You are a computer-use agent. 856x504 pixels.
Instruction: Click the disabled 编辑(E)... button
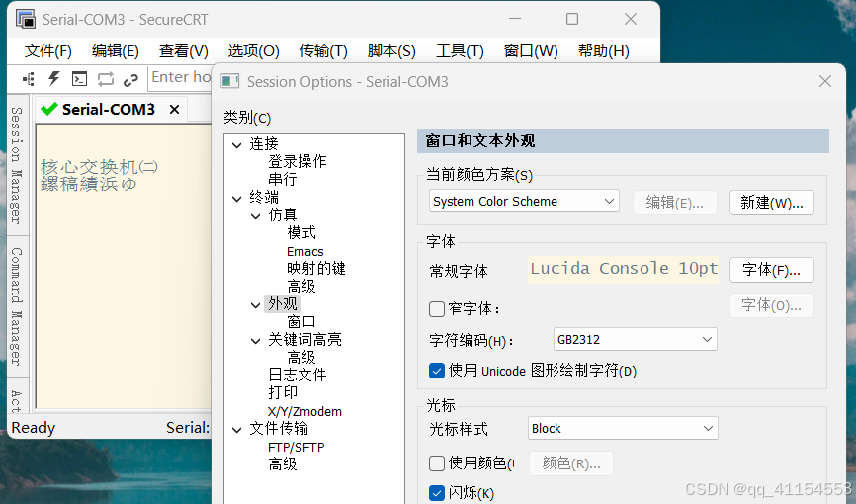click(x=675, y=203)
